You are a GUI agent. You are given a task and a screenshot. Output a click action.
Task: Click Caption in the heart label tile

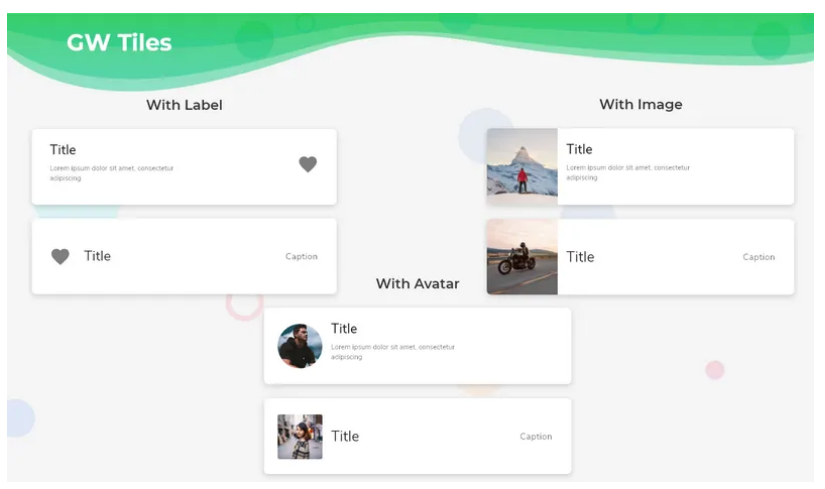click(301, 257)
